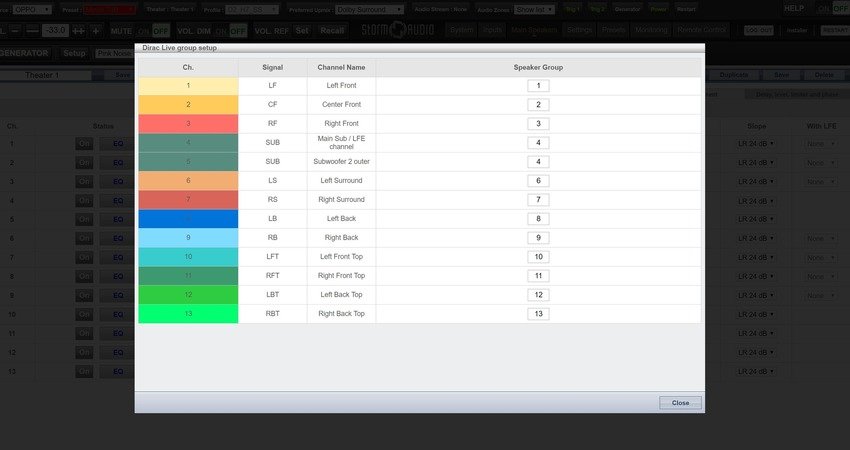The width and height of the screenshot is (850, 450).
Task: Click the orange channel 2 color cell
Action: pos(188,105)
